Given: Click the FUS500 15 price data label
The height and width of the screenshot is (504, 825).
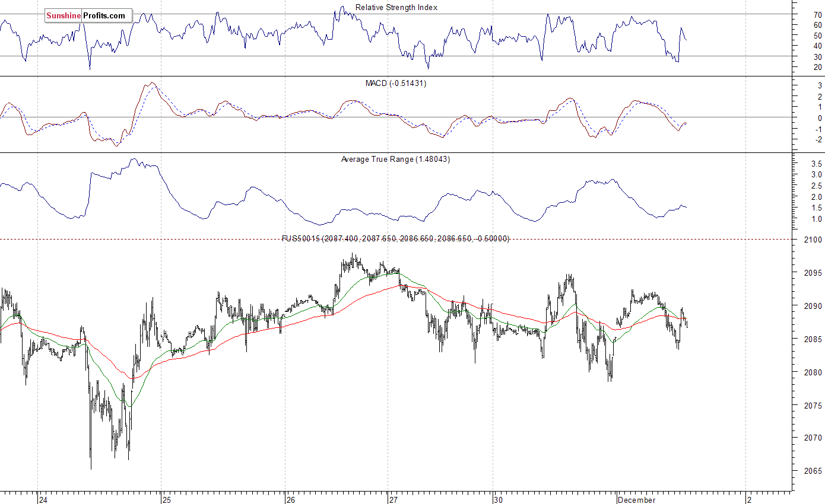Looking at the screenshot, I should tap(395, 238).
